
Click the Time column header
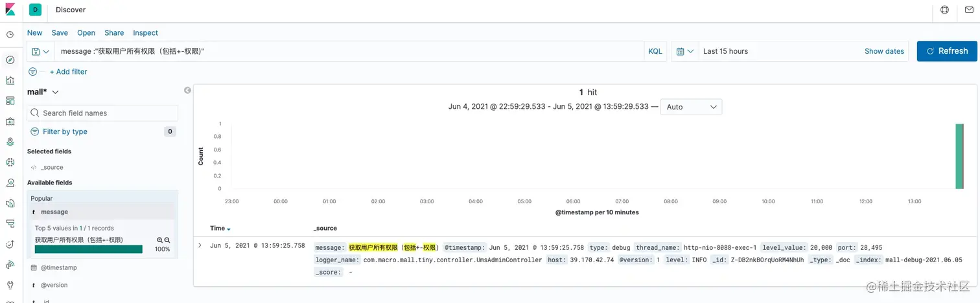tap(217, 229)
